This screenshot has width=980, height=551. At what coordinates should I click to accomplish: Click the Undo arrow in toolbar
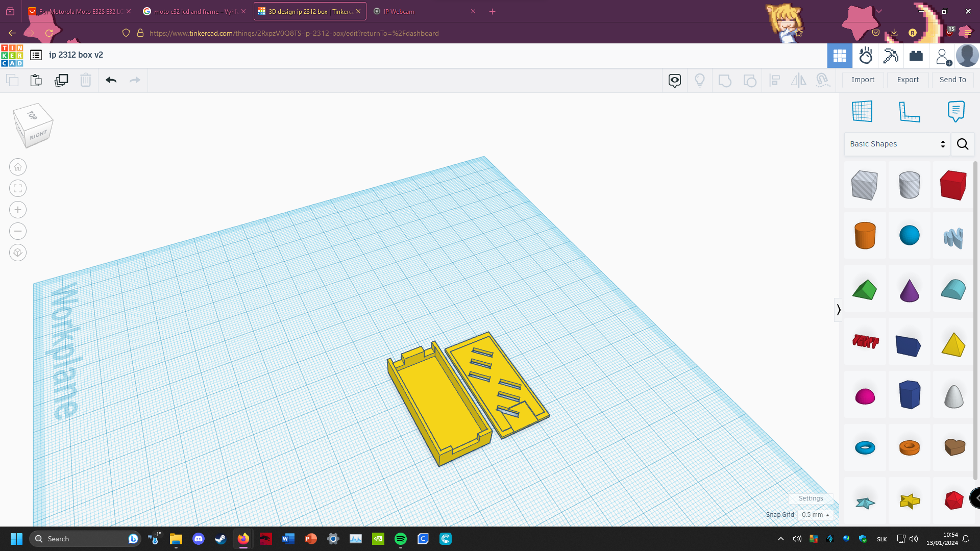pos(111,80)
